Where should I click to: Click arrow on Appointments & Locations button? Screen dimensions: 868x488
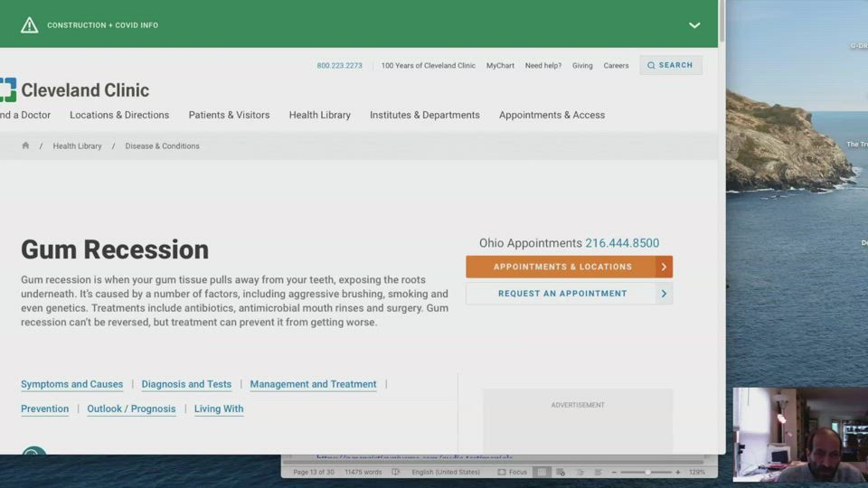(x=664, y=267)
